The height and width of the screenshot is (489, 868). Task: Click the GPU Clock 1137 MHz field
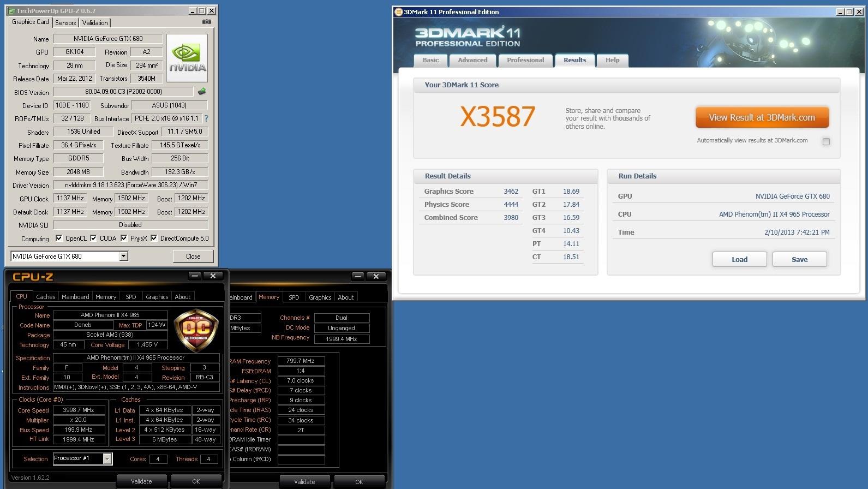pos(70,198)
